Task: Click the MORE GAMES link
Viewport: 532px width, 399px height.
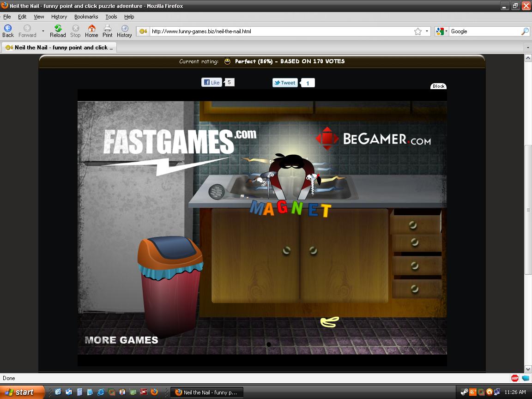Action: tap(121, 340)
